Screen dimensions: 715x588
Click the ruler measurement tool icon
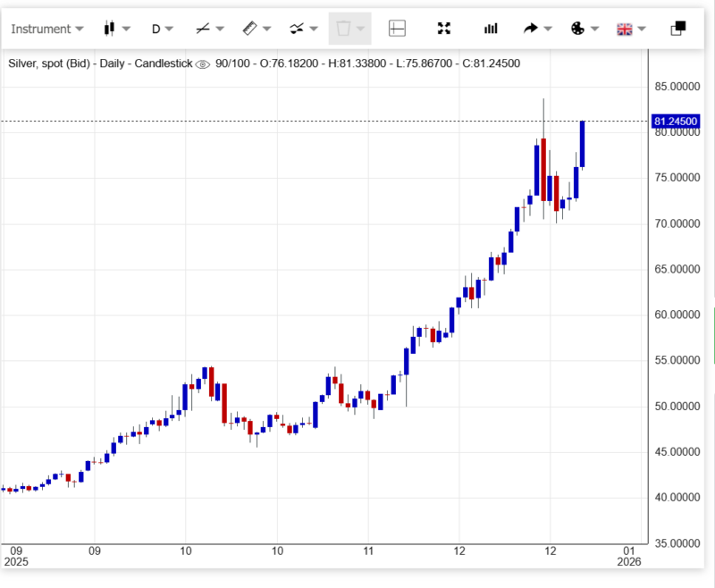[x=250, y=29]
